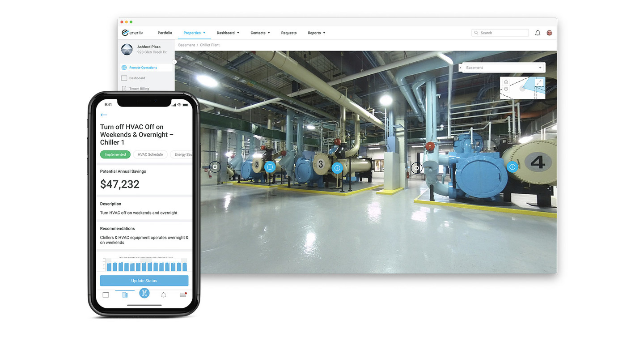Click the user avatar in the top right
The height and width of the screenshot is (337, 644).
point(549,32)
